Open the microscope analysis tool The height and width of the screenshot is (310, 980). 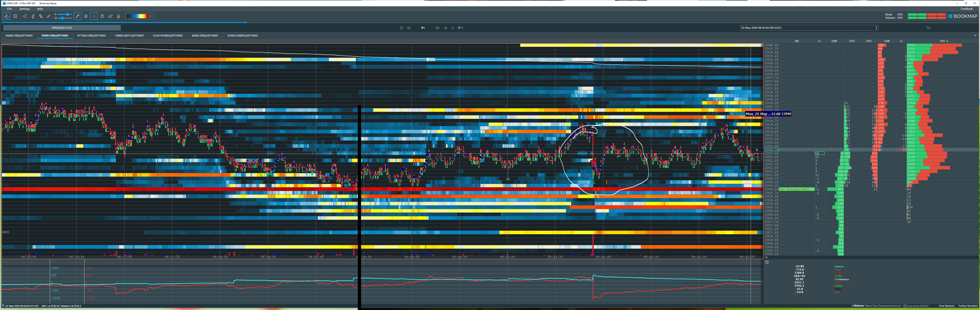pyautogui.click(x=33, y=16)
